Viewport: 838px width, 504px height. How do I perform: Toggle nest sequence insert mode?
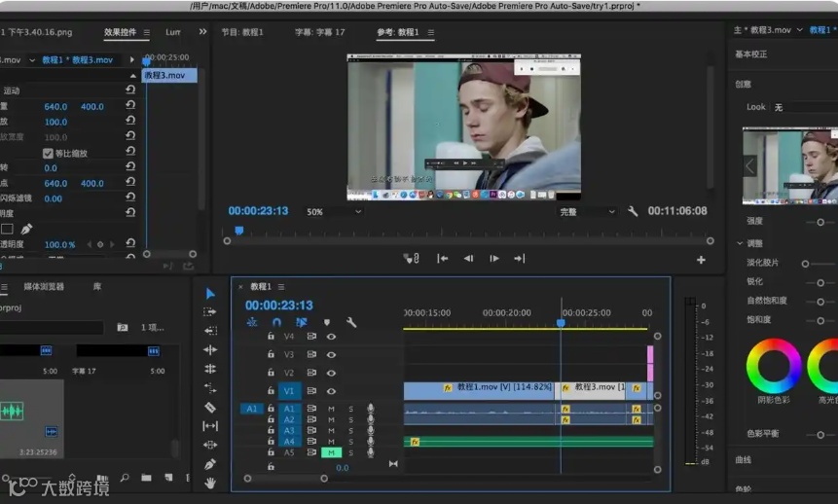(252, 322)
